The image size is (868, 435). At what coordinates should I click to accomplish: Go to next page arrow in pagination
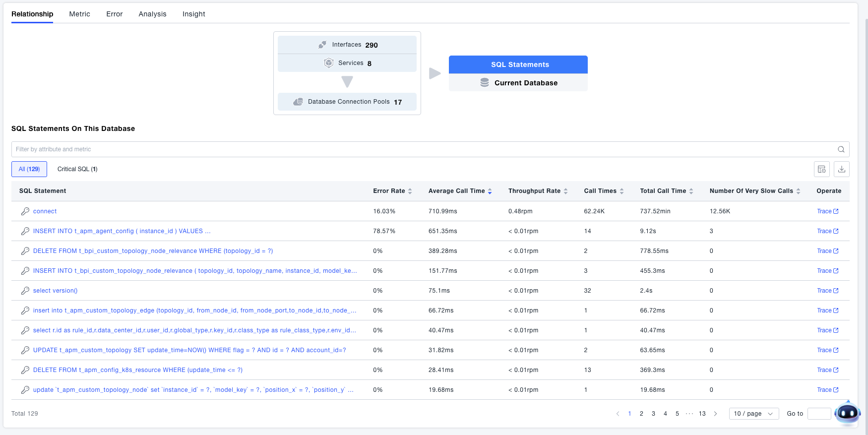coord(715,414)
